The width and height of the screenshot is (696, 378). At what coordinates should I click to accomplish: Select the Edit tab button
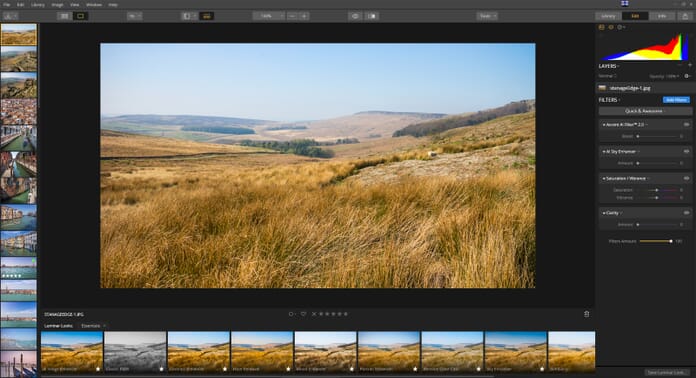(635, 16)
